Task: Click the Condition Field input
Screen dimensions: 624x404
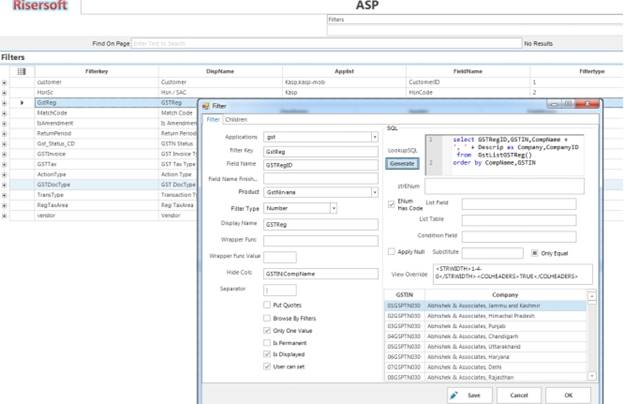Action: click(519, 237)
